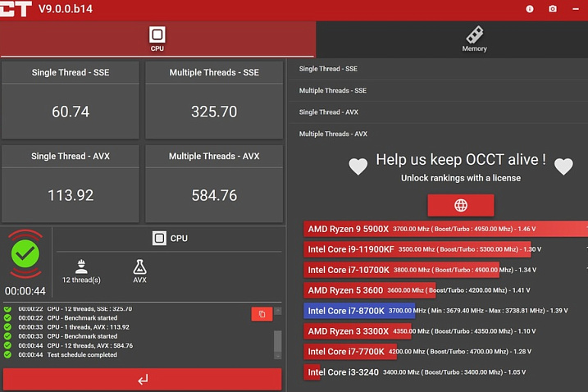Open the info icon in title bar
The width and height of the screenshot is (588, 392).
pos(530,9)
